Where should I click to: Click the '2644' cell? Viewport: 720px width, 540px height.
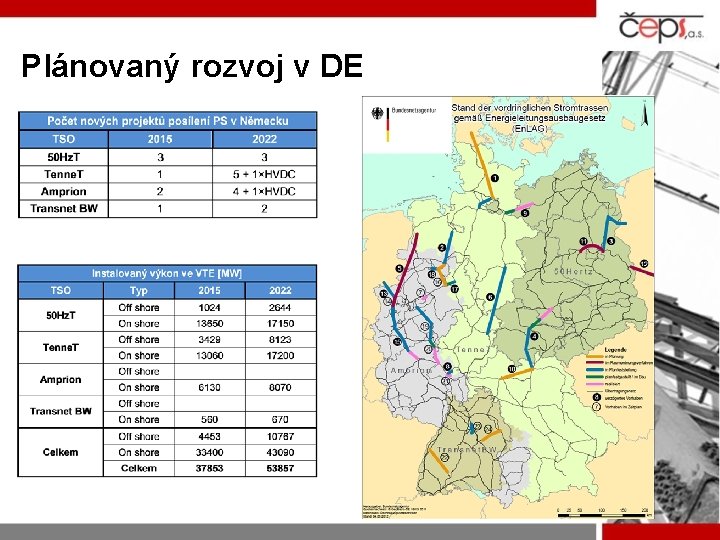(280, 308)
